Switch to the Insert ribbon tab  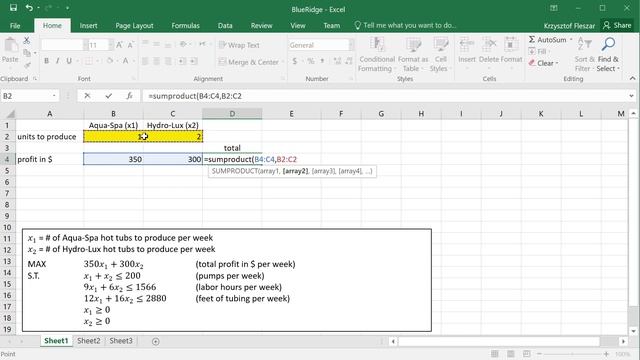(x=88, y=25)
